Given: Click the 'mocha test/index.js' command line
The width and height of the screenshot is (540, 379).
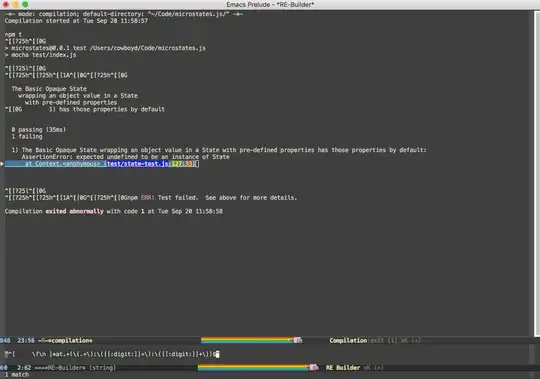Looking at the screenshot, I should 40,55.
